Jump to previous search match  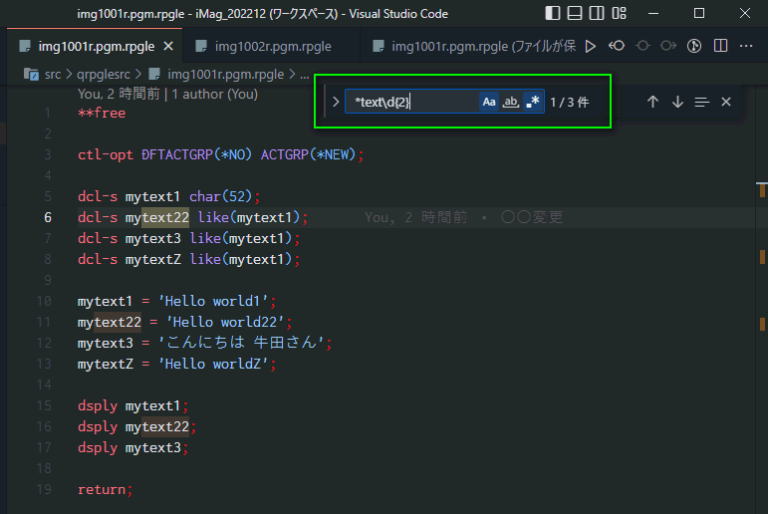click(x=652, y=102)
